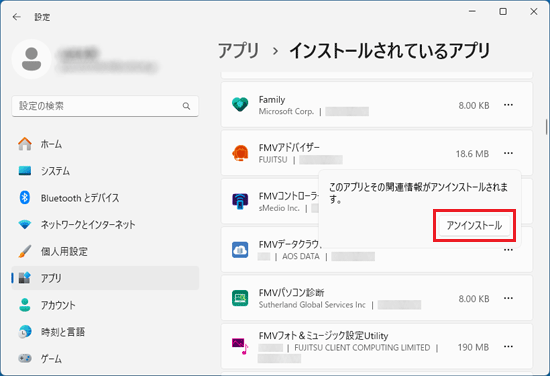Click the Family app name text
This screenshot has width=550, height=376.
[x=272, y=100]
